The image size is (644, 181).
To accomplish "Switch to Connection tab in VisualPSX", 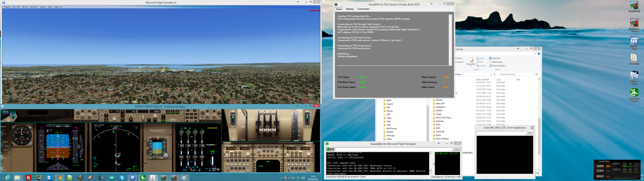I will click(x=363, y=9).
